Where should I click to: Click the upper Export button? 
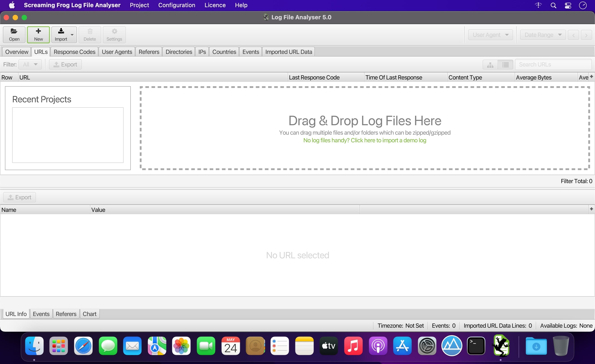65,64
